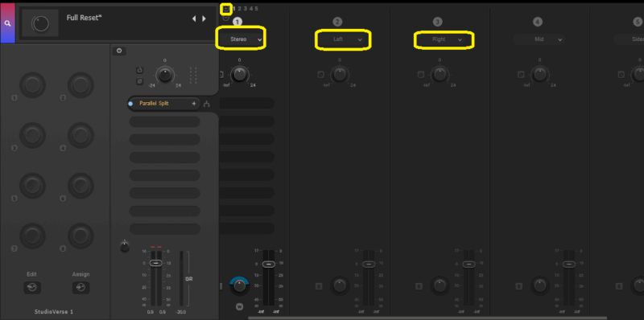Collapse the rack panel using top chevron button
The image size is (644, 320).
[119, 51]
